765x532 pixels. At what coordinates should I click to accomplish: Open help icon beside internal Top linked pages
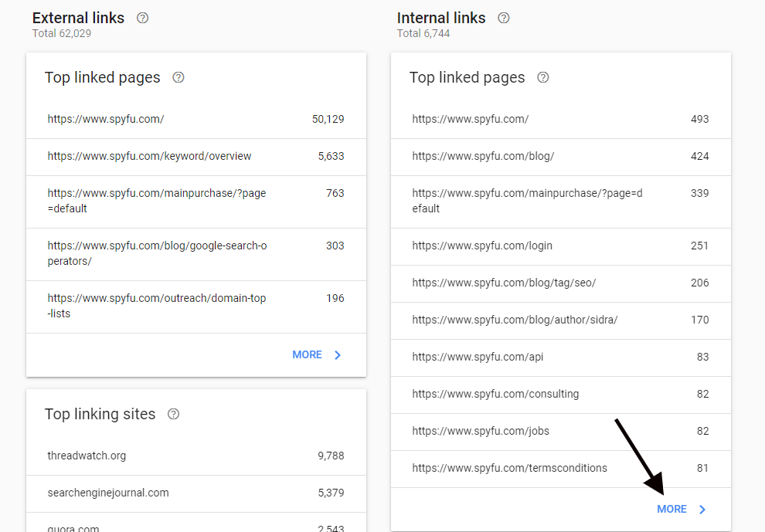(543, 77)
